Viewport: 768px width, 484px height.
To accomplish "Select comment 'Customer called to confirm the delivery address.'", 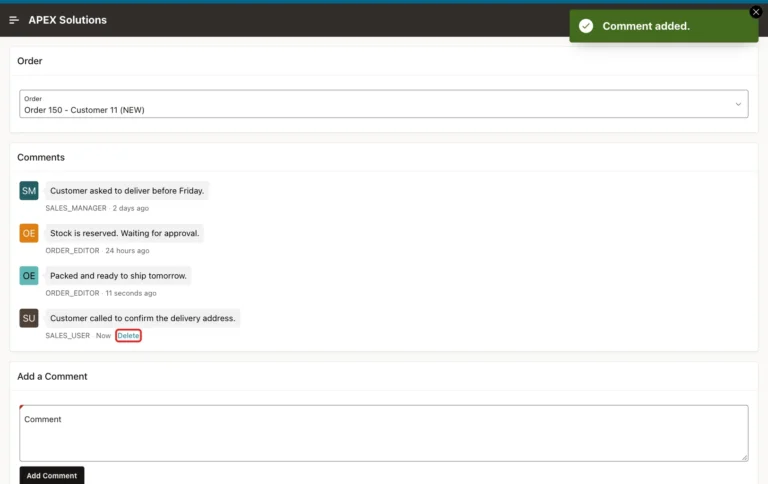I will coord(143,318).
